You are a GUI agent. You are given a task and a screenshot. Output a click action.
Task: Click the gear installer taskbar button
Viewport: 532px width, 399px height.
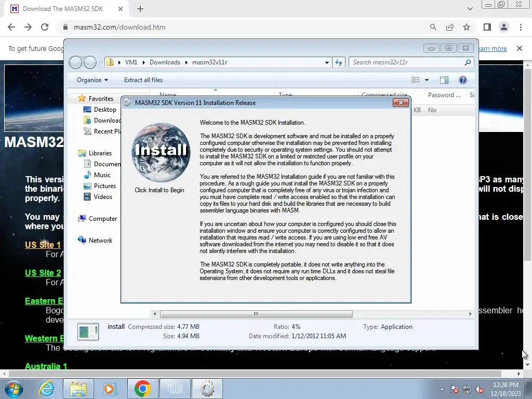point(207,389)
